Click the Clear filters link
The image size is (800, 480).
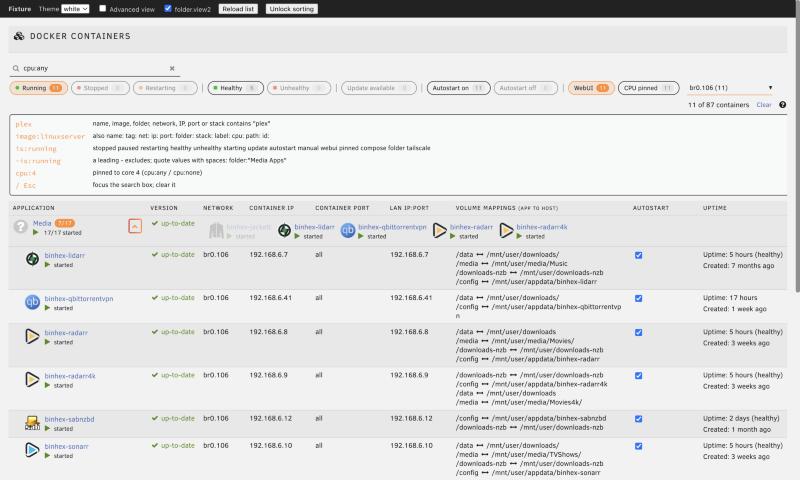(x=764, y=105)
